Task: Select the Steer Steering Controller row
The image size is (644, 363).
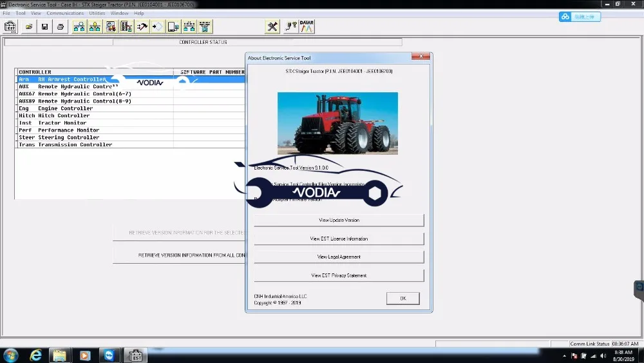Action: (131, 137)
